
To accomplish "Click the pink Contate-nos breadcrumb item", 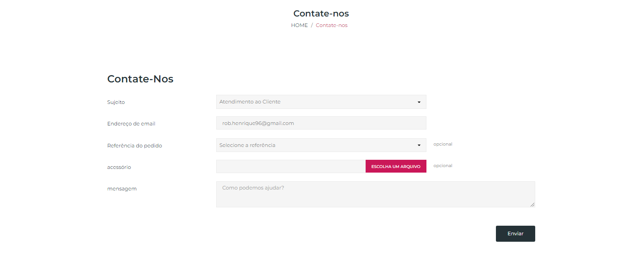I will 331,25.
